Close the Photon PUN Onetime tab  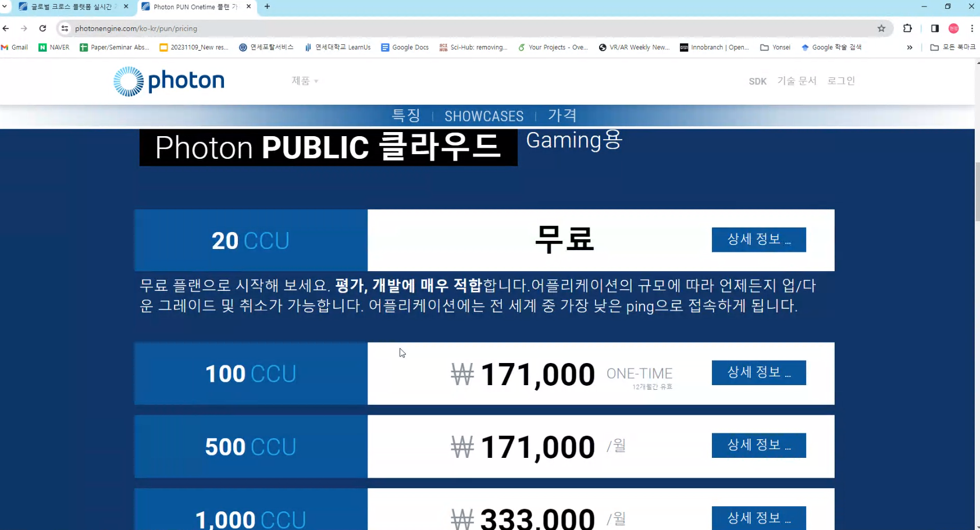point(248,6)
